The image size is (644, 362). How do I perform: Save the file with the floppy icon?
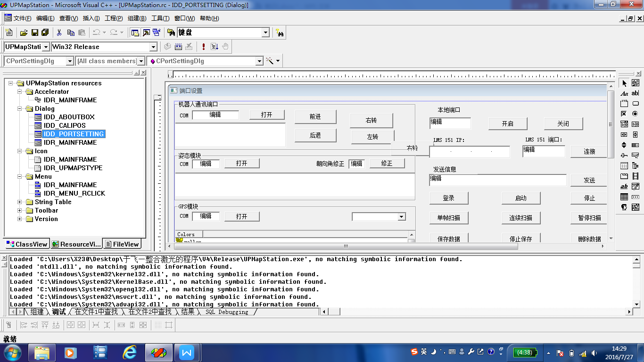[34, 33]
